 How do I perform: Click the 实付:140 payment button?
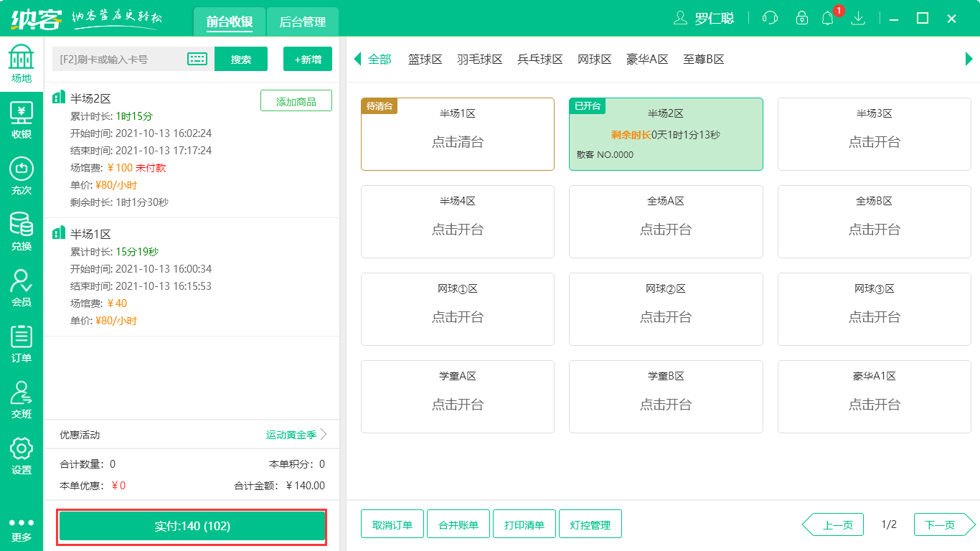click(192, 527)
